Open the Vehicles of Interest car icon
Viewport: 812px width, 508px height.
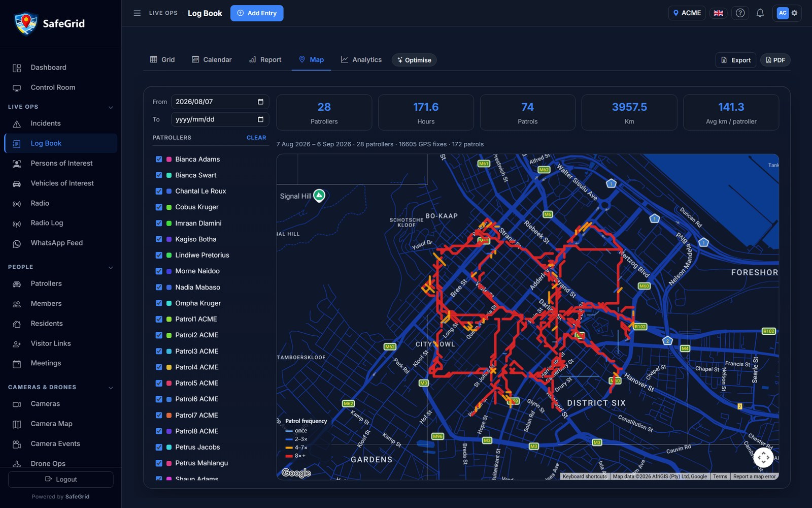click(17, 183)
